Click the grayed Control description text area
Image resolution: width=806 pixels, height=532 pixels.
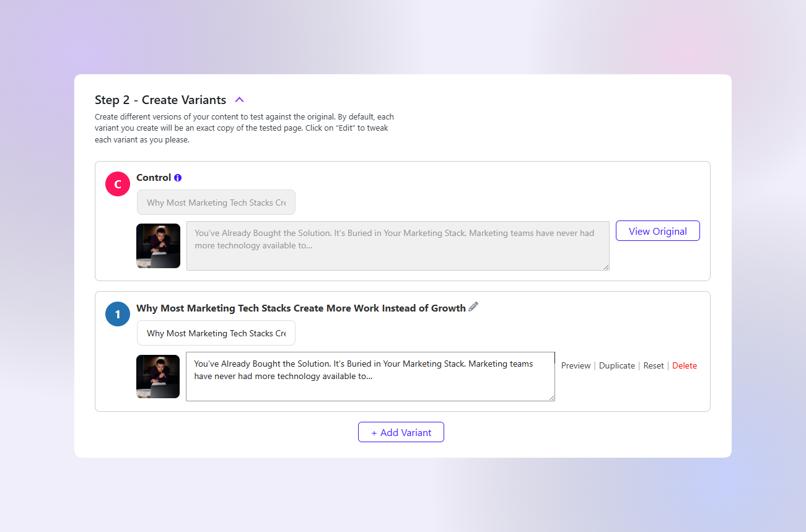398,246
